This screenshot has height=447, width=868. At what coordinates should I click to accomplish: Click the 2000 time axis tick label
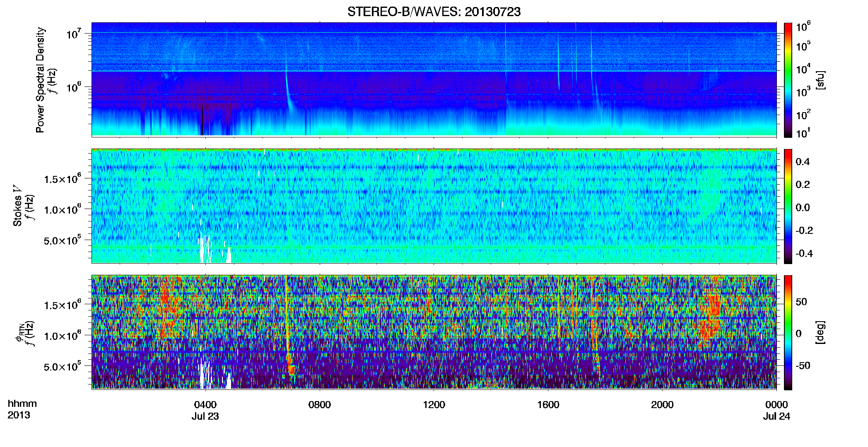(x=662, y=405)
